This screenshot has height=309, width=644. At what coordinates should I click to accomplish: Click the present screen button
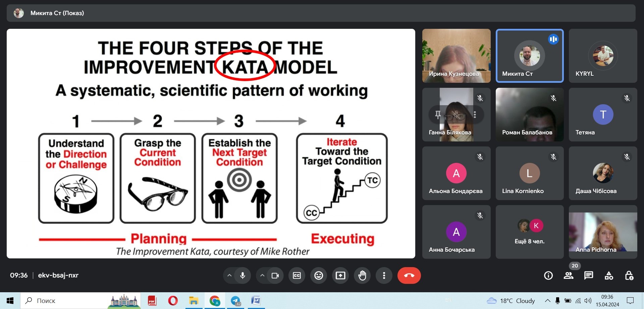(340, 275)
